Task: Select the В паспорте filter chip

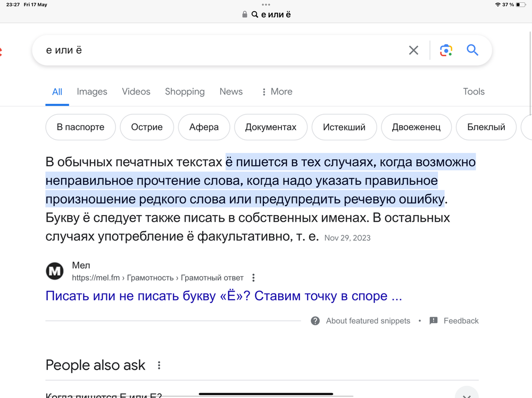Action: click(80, 127)
